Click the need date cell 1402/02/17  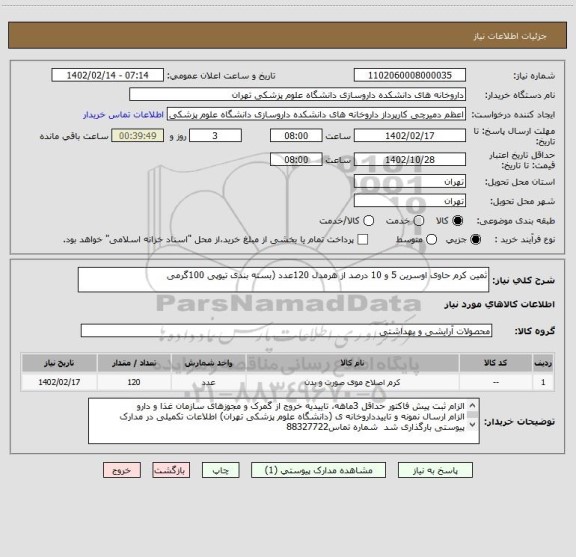59,382
